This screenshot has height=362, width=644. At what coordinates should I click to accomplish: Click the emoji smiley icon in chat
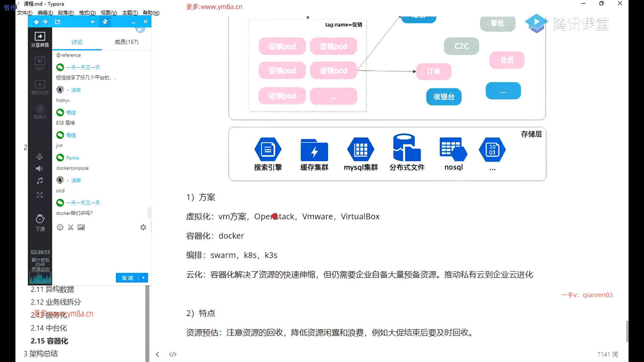(60, 227)
